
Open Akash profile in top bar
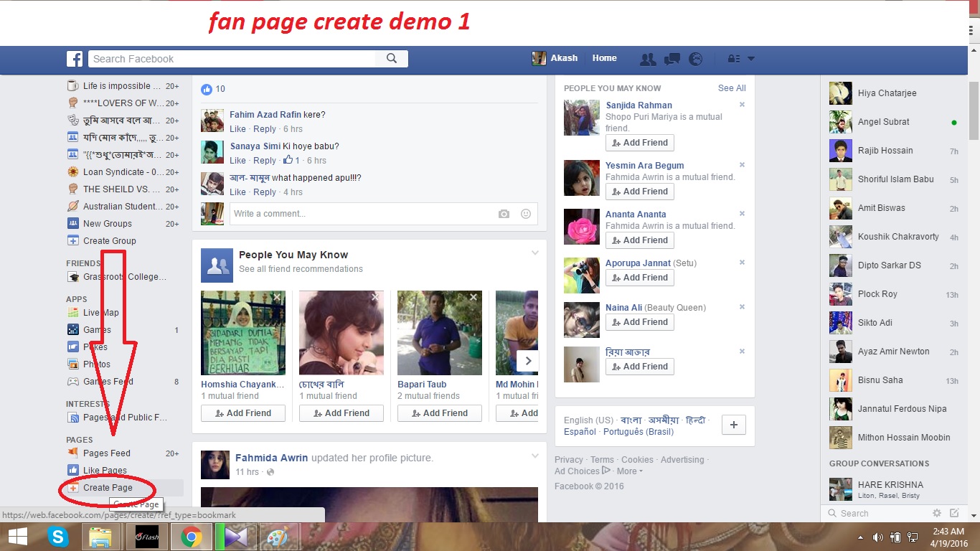click(x=555, y=58)
